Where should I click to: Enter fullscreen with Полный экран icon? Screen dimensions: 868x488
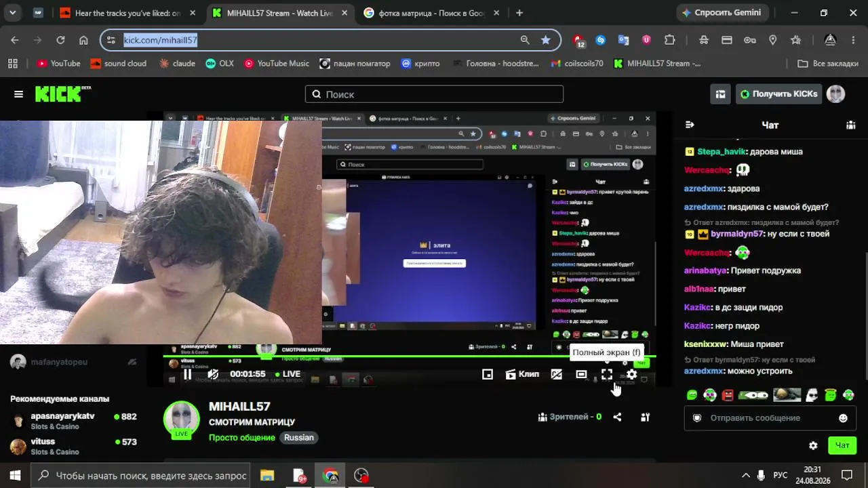pyautogui.click(x=607, y=374)
